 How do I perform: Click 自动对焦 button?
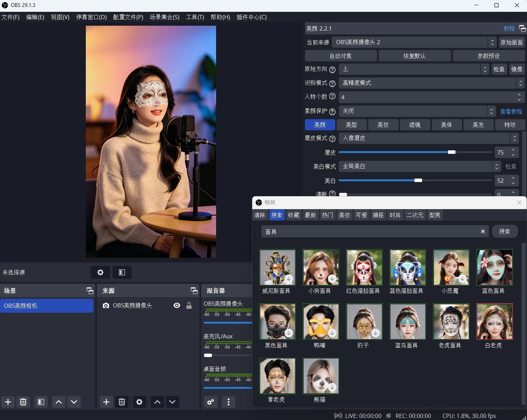click(341, 56)
